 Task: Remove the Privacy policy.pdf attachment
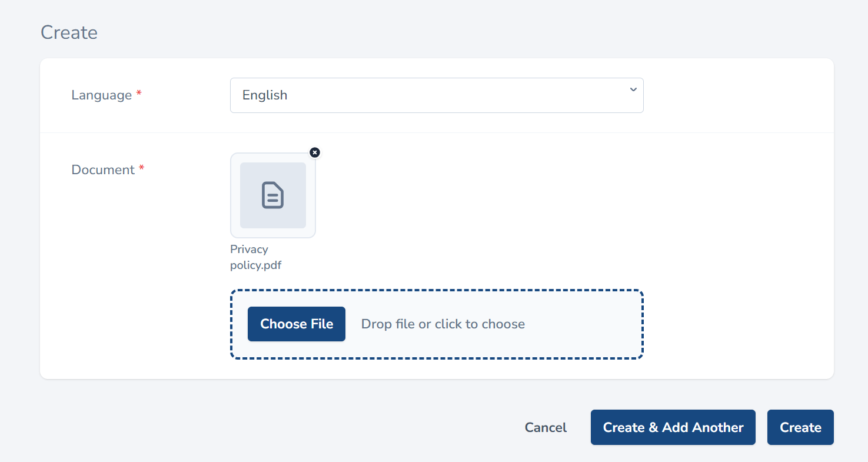pyautogui.click(x=315, y=152)
